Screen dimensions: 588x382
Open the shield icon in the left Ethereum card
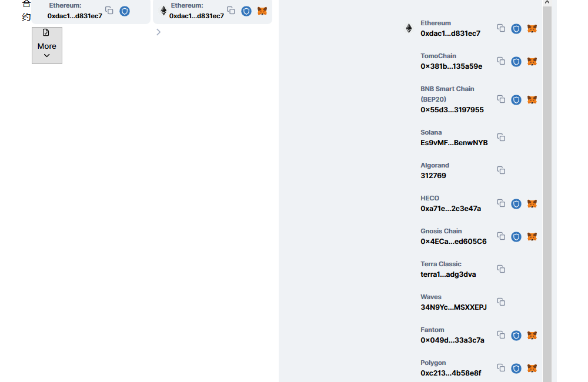click(x=125, y=11)
